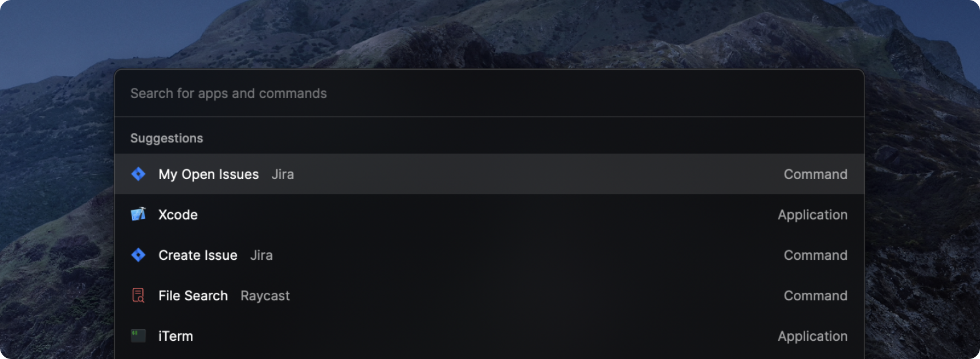This screenshot has height=359, width=980.
Task: Click the Jira subtitle next to Create Issue
Action: [x=262, y=255]
